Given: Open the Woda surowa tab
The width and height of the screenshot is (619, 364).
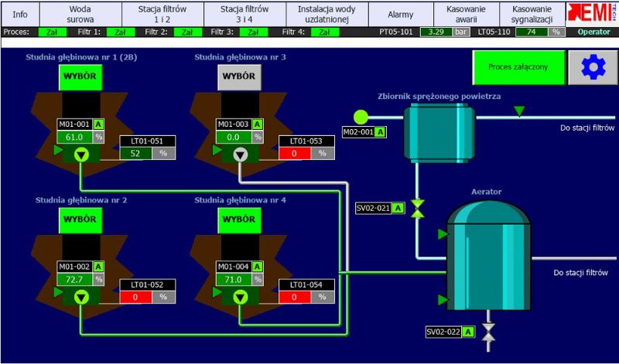Looking at the screenshot, I should (82, 13).
